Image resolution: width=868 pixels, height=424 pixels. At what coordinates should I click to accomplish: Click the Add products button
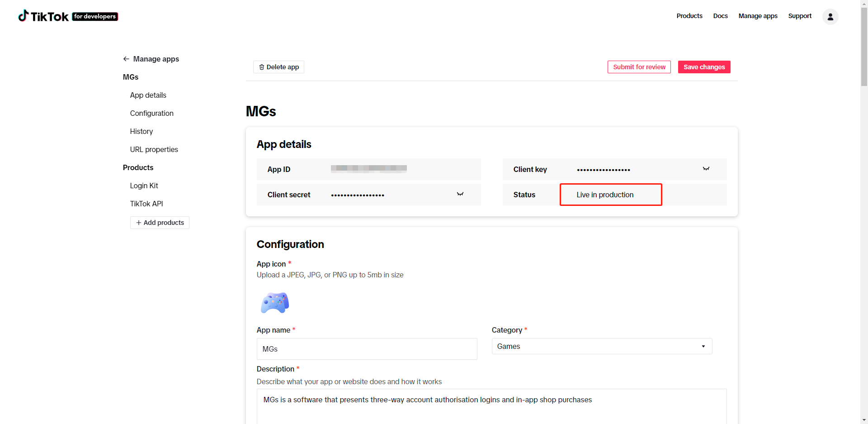(160, 223)
